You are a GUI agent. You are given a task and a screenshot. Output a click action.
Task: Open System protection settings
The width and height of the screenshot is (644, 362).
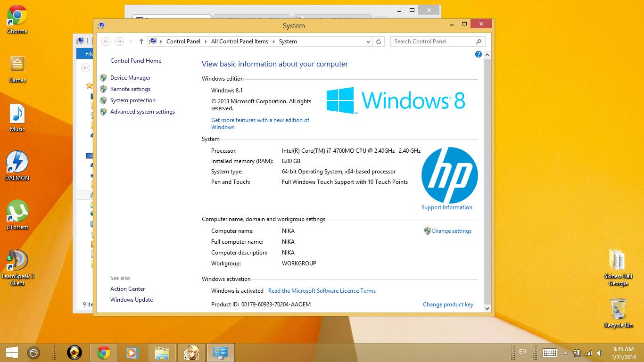click(132, 100)
